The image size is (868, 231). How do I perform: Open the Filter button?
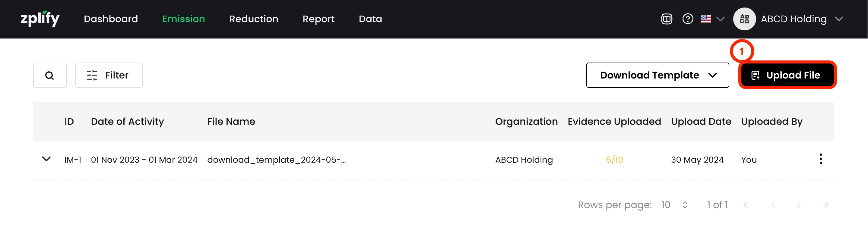109,75
